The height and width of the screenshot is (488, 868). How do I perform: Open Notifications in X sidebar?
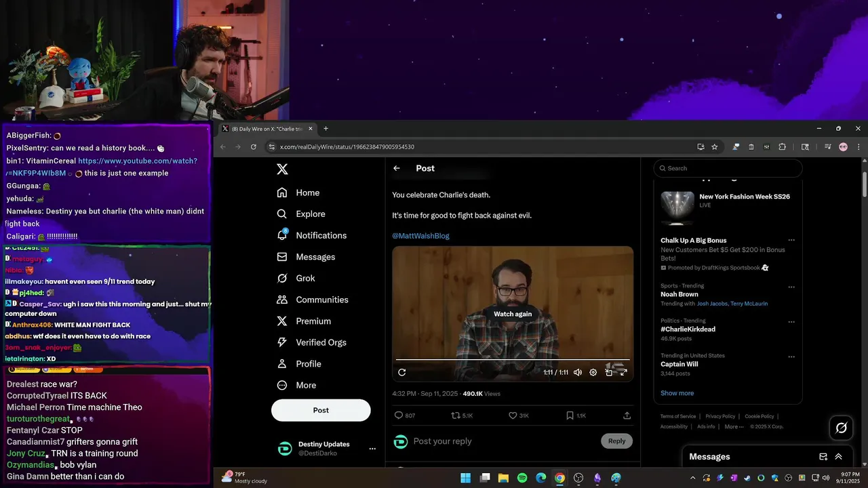point(312,235)
